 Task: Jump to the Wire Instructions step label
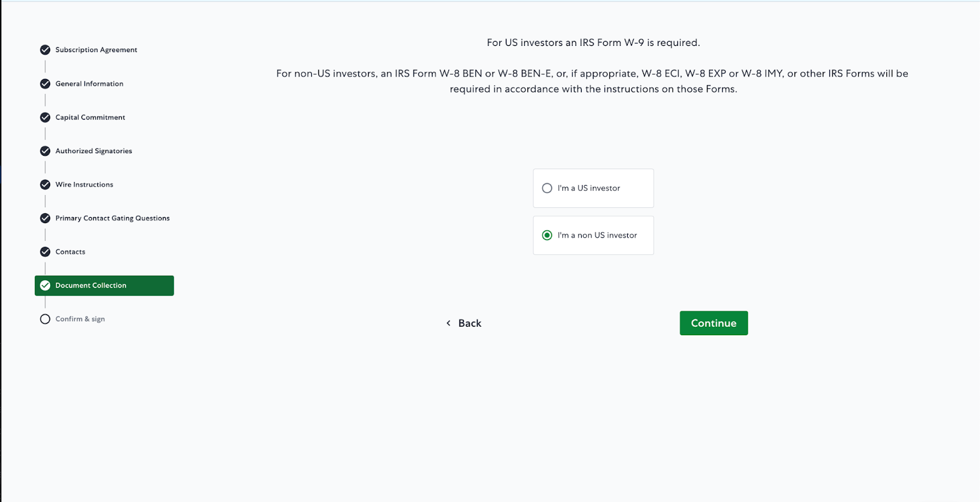tap(85, 184)
